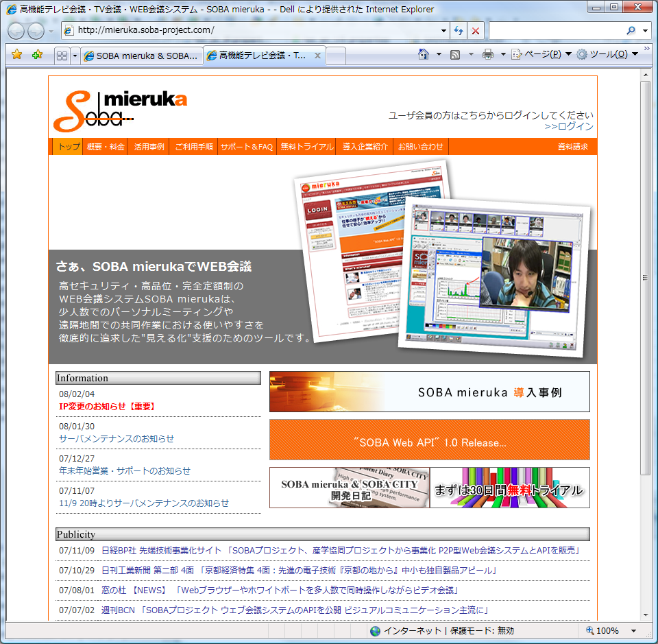Switch to the SOBA mieruka & SOBA tab
This screenshot has height=644, width=658.
pyautogui.click(x=141, y=56)
